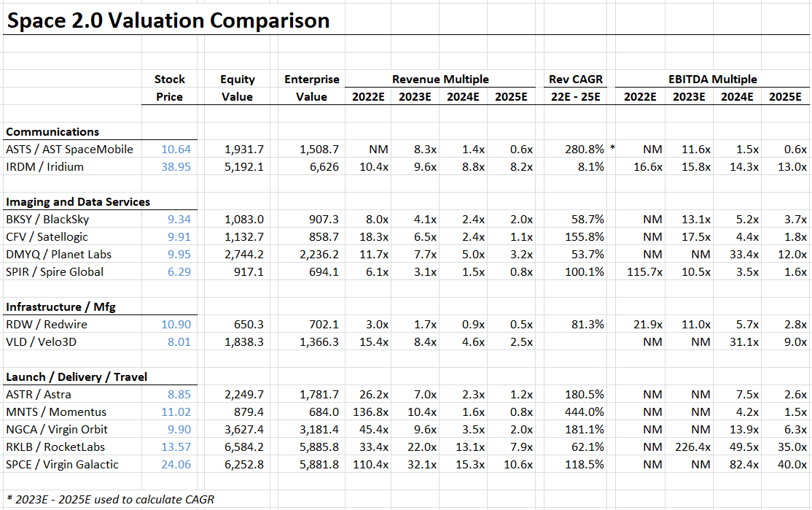Viewport: 812px width, 510px height.
Task: Select the 'Enterprise' column header
Action: [x=312, y=80]
